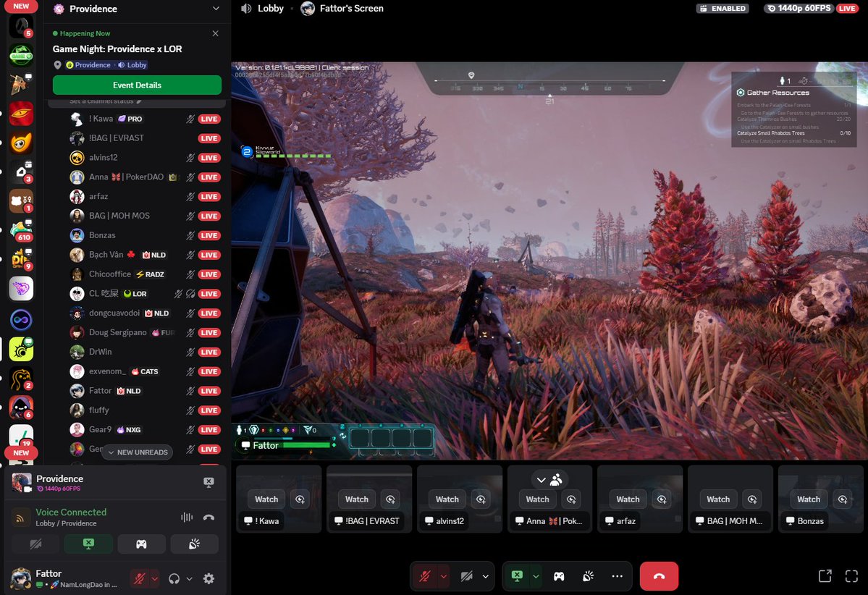Click the ENABLED badge in stream header

pos(723,8)
